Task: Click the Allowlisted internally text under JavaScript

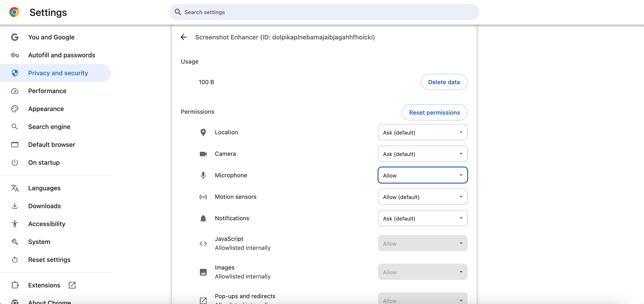Action: pyautogui.click(x=242, y=248)
